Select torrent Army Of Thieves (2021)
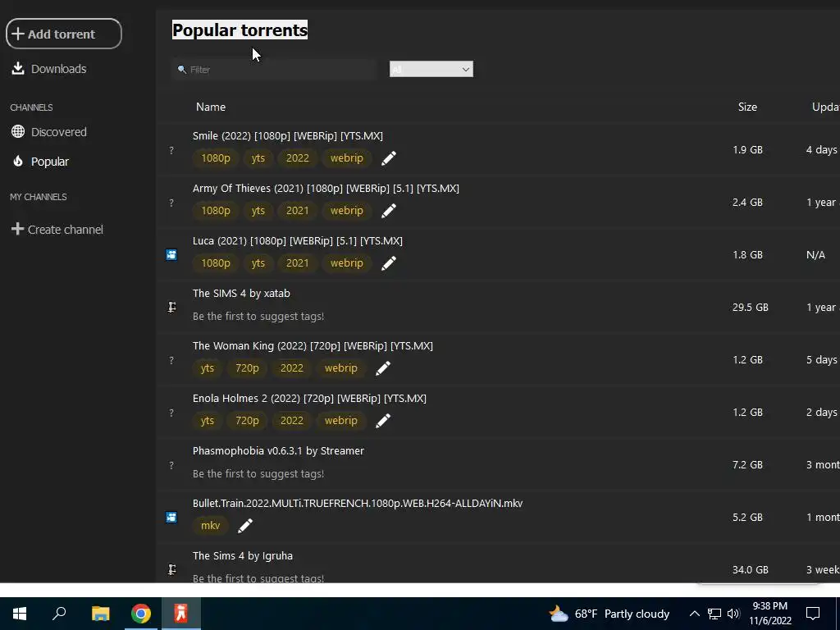Screen dimensions: 840x630 tap(326, 188)
